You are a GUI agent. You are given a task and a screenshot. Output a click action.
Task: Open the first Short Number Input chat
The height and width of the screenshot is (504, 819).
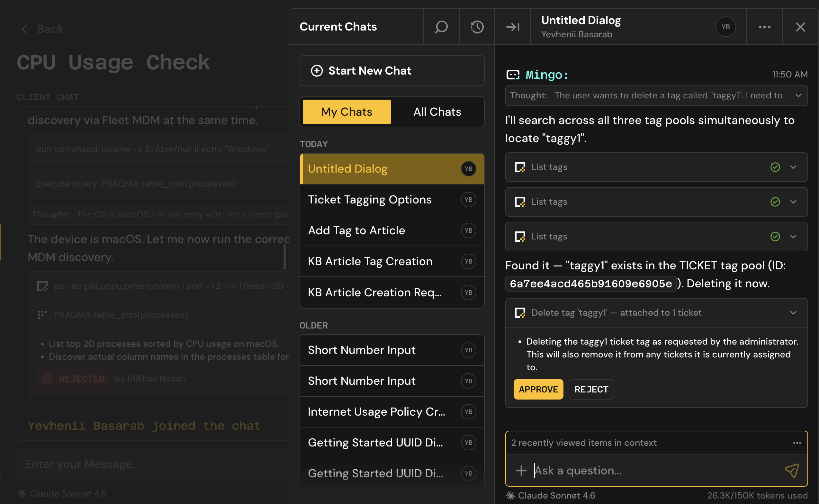tap(392, 350)
